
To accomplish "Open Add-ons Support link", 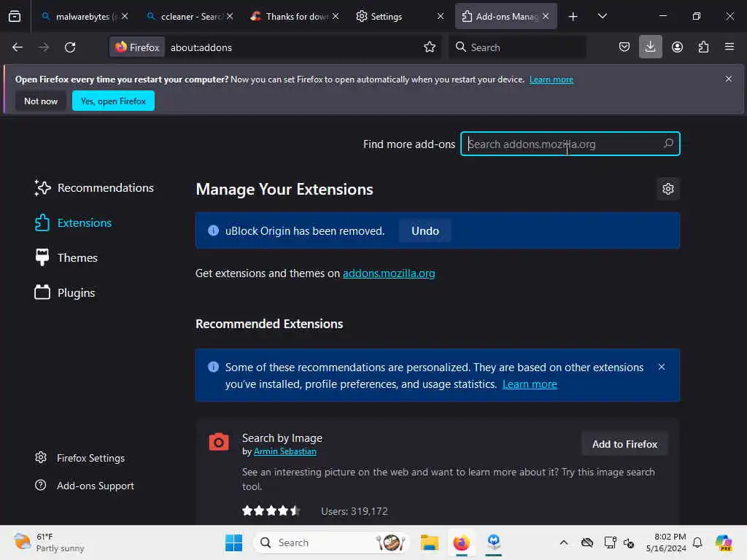I will (85, 486).
